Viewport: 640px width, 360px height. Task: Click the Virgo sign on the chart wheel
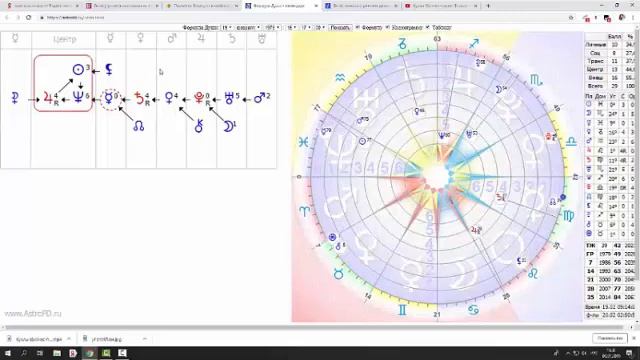(x=569, y=216)
